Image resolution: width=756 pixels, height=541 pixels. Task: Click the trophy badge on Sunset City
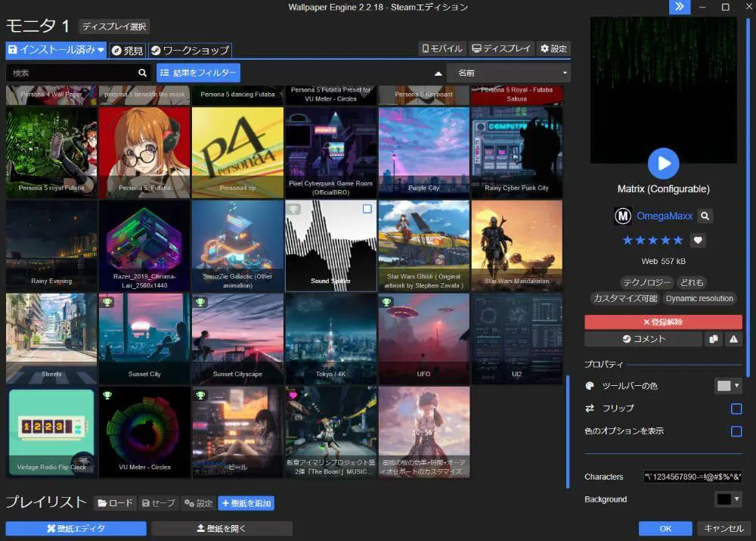click(x=107, y=302)
